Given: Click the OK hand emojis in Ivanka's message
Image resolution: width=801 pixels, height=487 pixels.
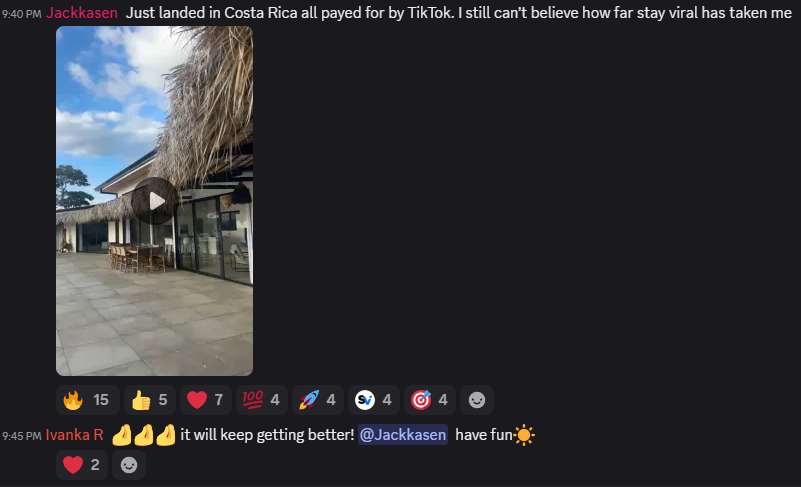Looking at the screenshot, I should click(x=144, y=435).
